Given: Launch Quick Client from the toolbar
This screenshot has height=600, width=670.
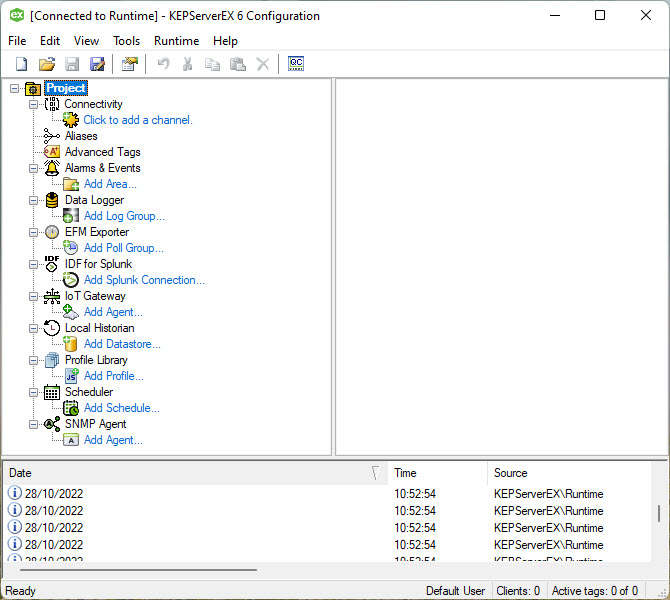Looking at the screenshot, I should 296,64.
